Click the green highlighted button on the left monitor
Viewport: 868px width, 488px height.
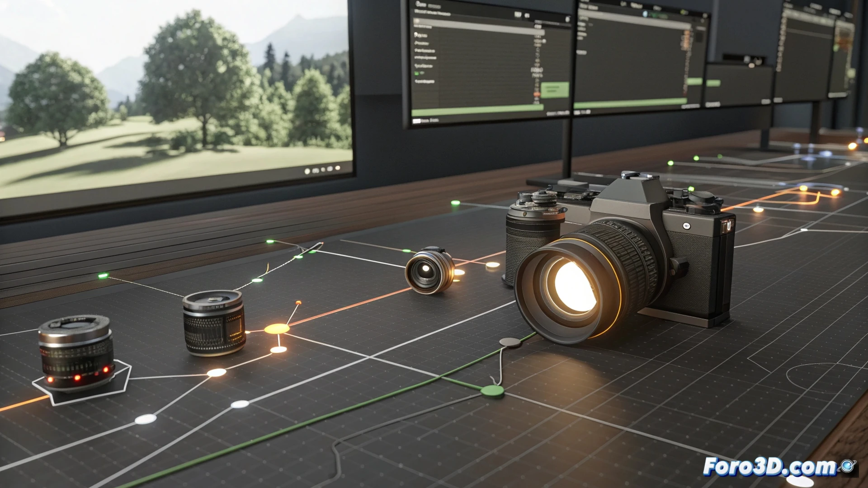pos(554,89)
